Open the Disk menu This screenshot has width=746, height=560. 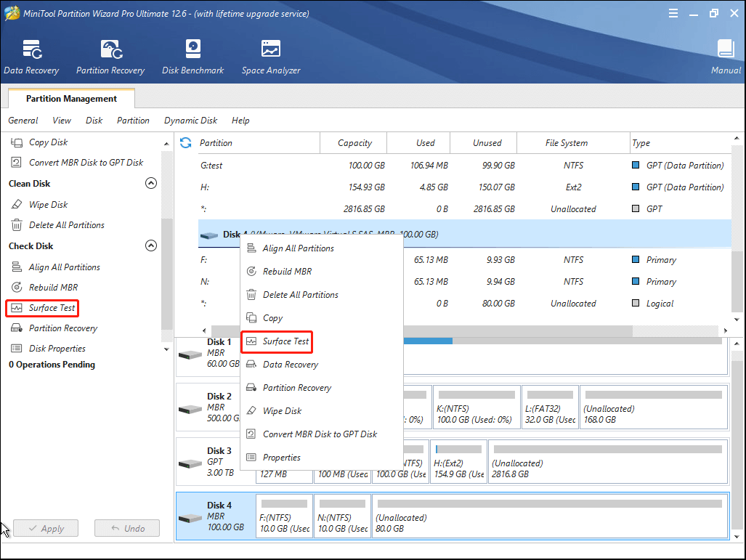tap(94, 121)
